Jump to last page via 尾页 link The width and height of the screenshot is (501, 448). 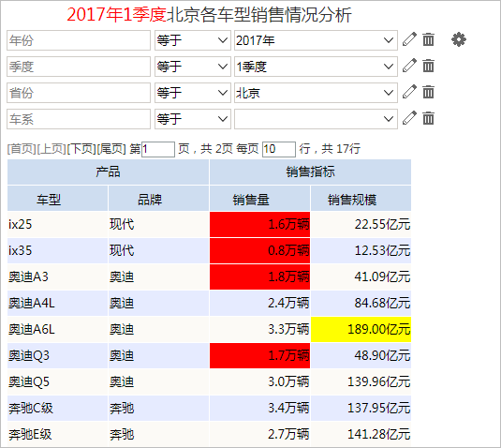coord(111,149)
